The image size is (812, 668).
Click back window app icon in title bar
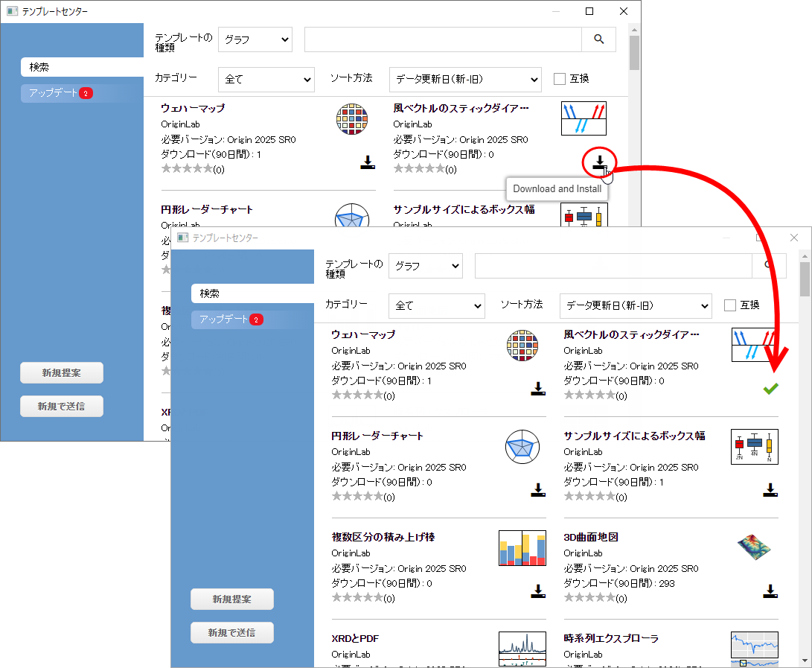coord(12,11)
